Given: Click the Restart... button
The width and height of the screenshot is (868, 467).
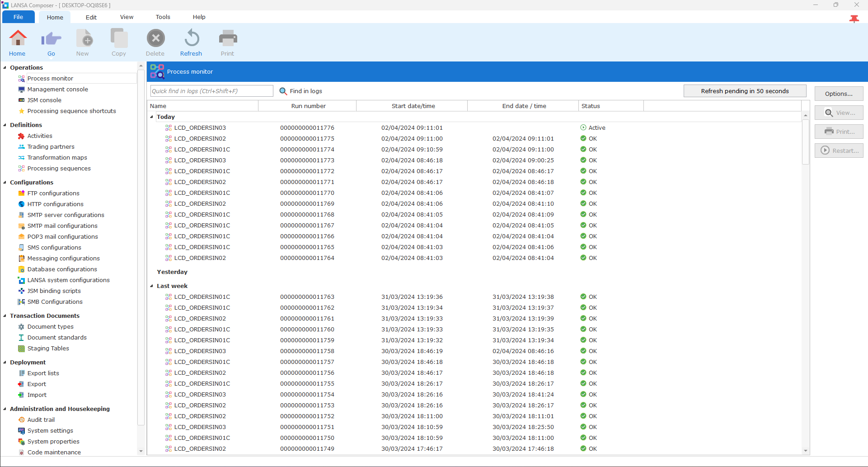Looking at the screenshot, I should (x=839, y=151).
